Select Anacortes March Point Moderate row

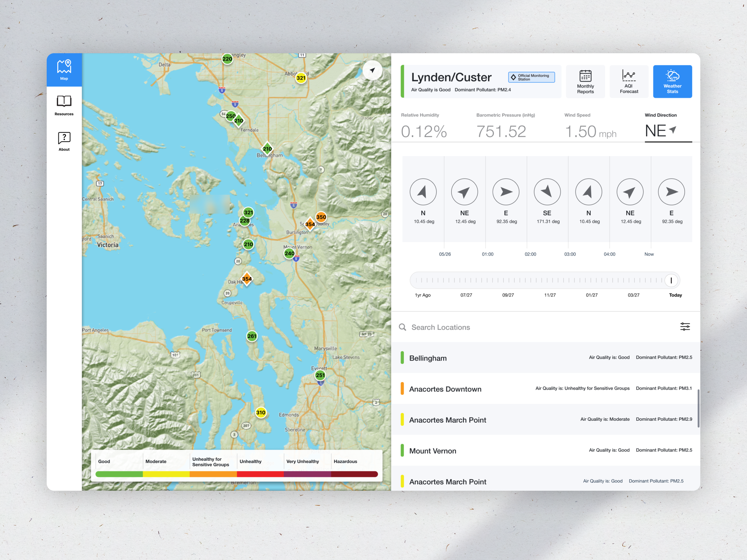pyautogui.click(x=546, y=420)
